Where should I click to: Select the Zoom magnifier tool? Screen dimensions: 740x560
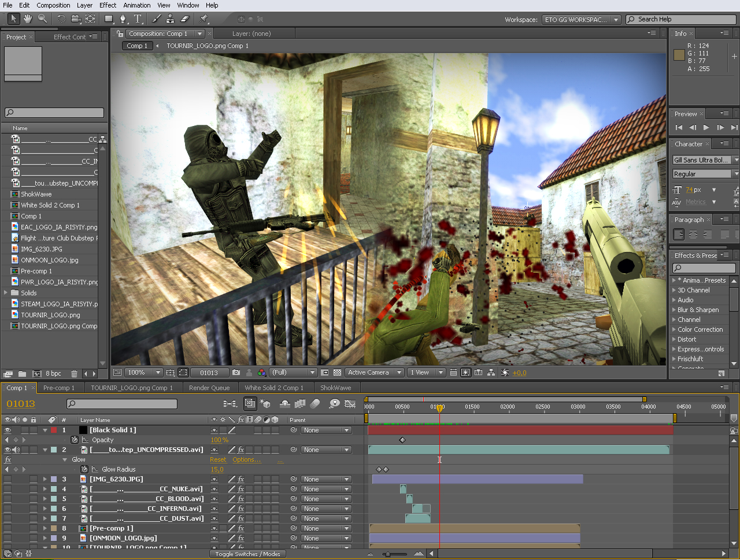[43, 19]
